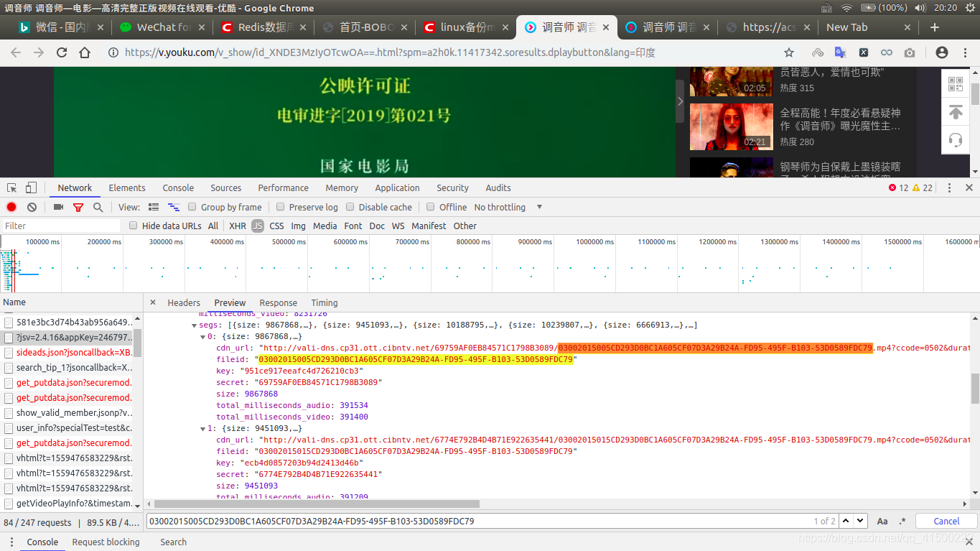Click the 02:05 video thumbnail

pyautogui.click(x=732, y=81)
